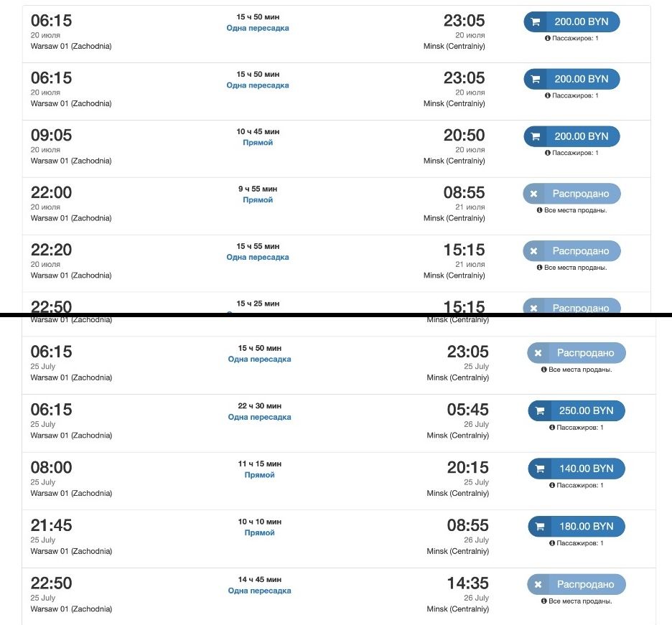The width and height of the screenshot is (672, 625).
Task: Open 'Одна пересадка' link for first 06:15 trip
Action: point(258,28)
